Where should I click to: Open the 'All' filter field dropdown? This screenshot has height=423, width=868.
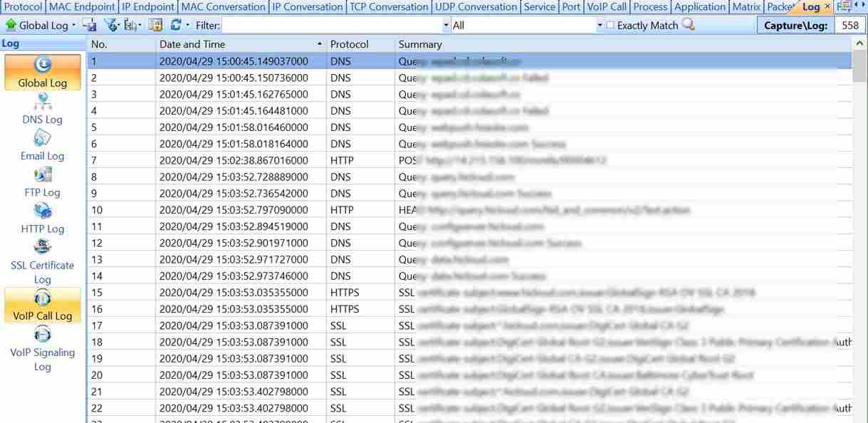point(599,26)
